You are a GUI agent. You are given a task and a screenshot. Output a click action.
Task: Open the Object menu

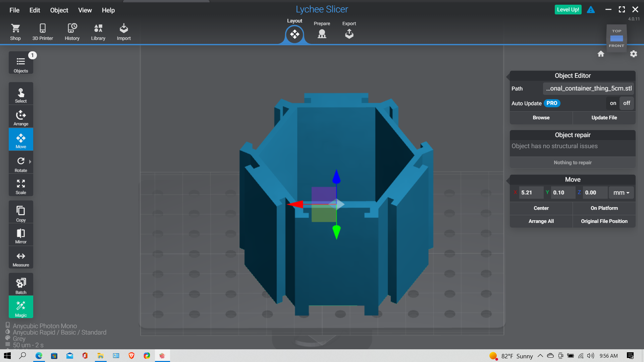(59, 10)
